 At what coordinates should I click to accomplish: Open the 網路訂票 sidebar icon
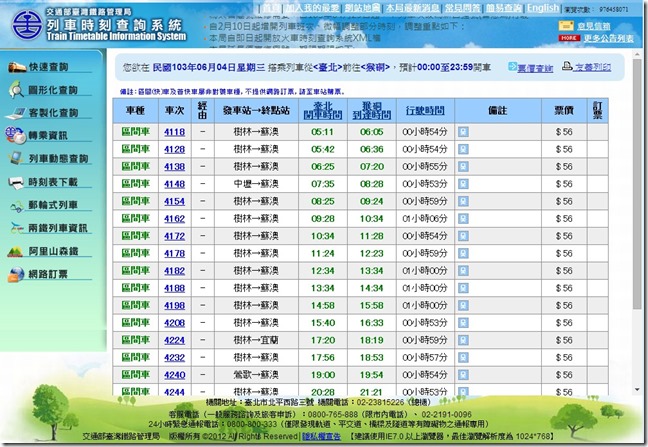point(17,274)
